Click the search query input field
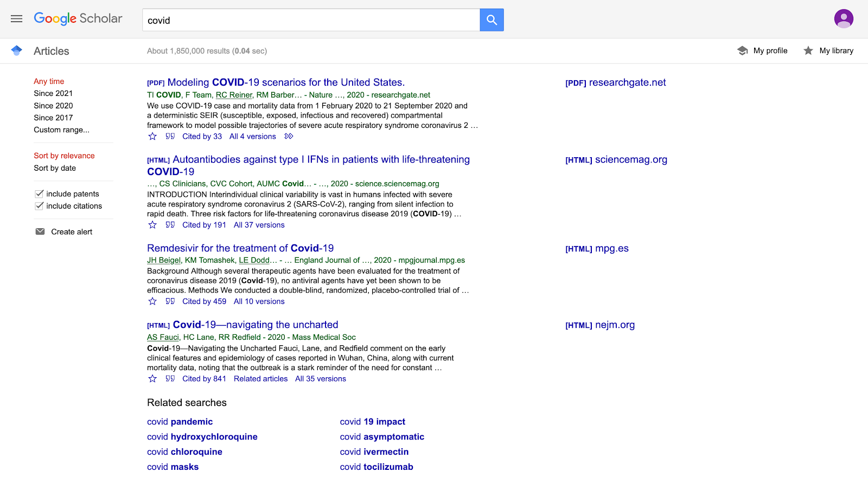 point(311,20)
